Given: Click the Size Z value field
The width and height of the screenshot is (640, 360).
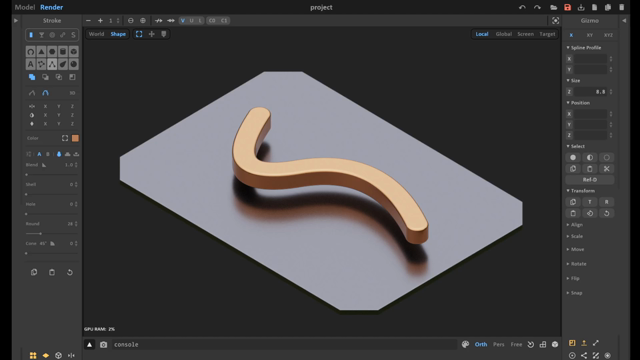Looking at the screenshot, I should [x=590, y=92].
